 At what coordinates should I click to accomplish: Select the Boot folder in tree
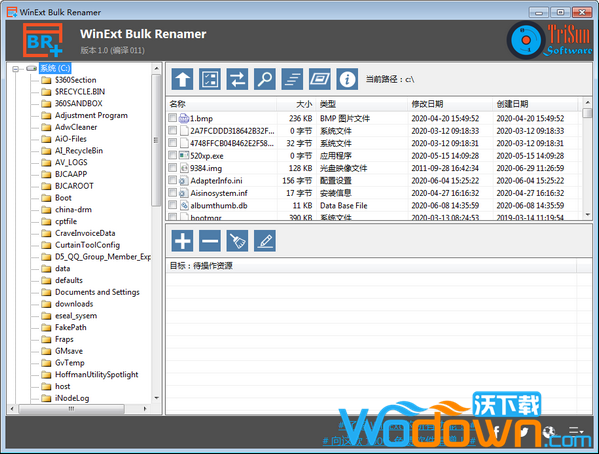point(63,198)
